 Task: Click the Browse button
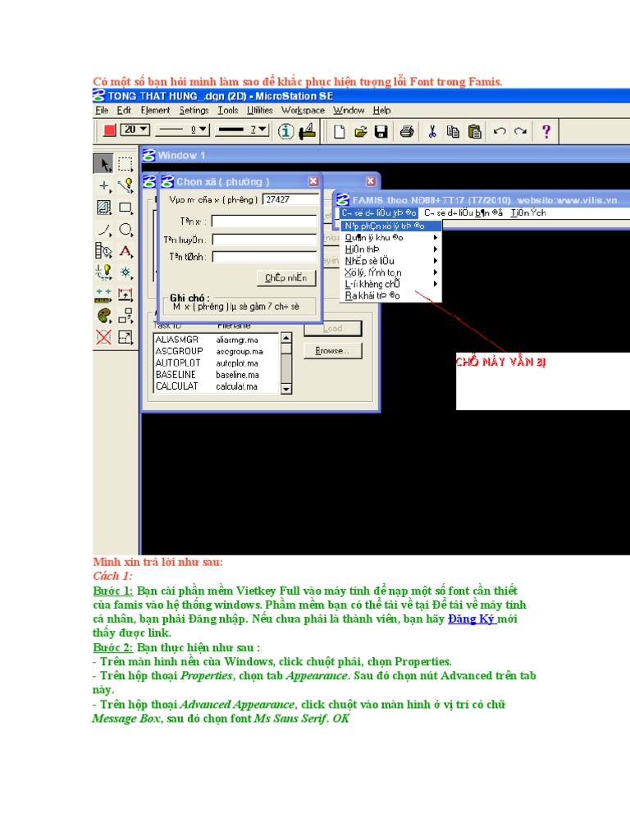click(x=332, y=351)
